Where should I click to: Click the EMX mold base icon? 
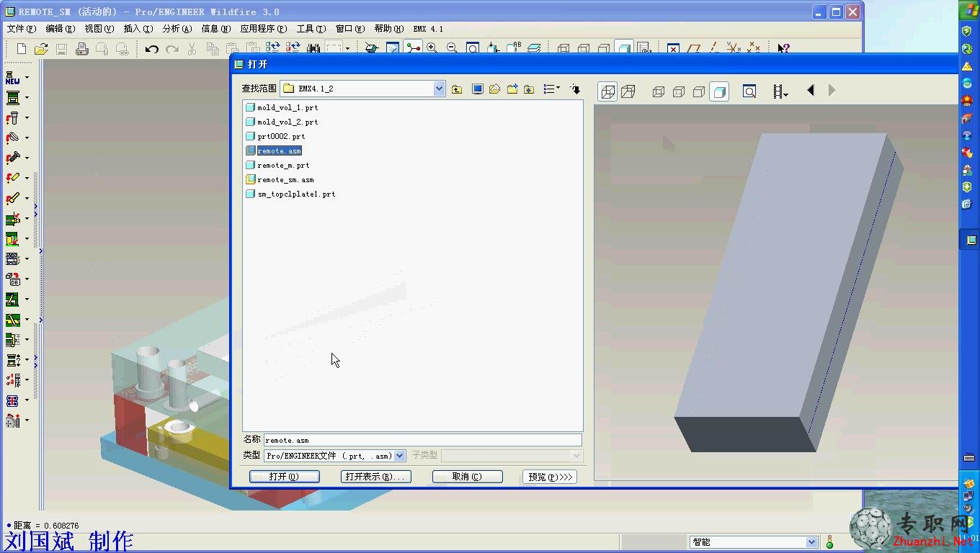pos(13,98)
